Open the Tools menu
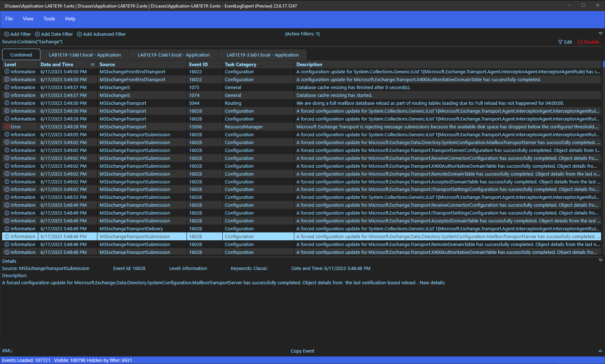The width and height of the screenshot is (605, 364). (49, 19)
